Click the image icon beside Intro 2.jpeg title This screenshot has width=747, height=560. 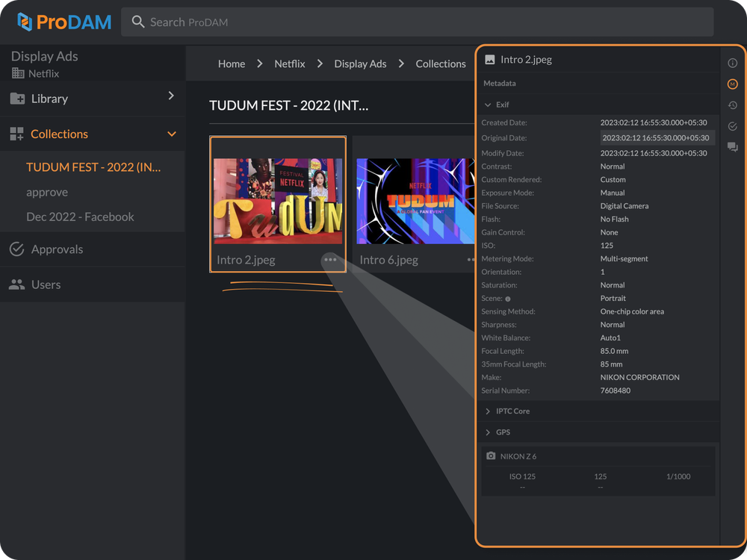coord(490,60)
